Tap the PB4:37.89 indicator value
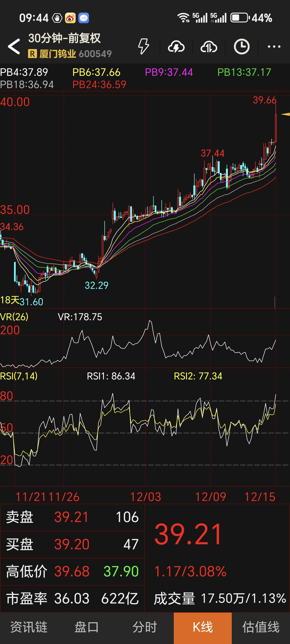 pos(24,72)
